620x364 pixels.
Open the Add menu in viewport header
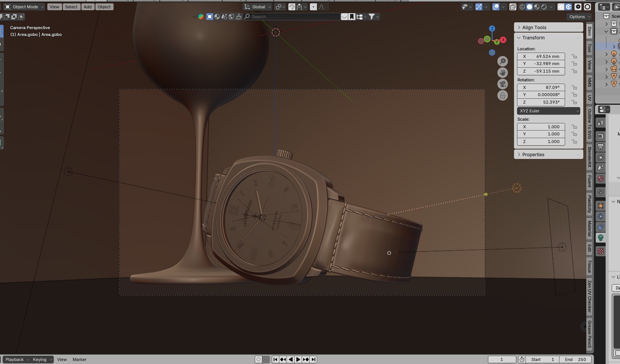point(87,7)
